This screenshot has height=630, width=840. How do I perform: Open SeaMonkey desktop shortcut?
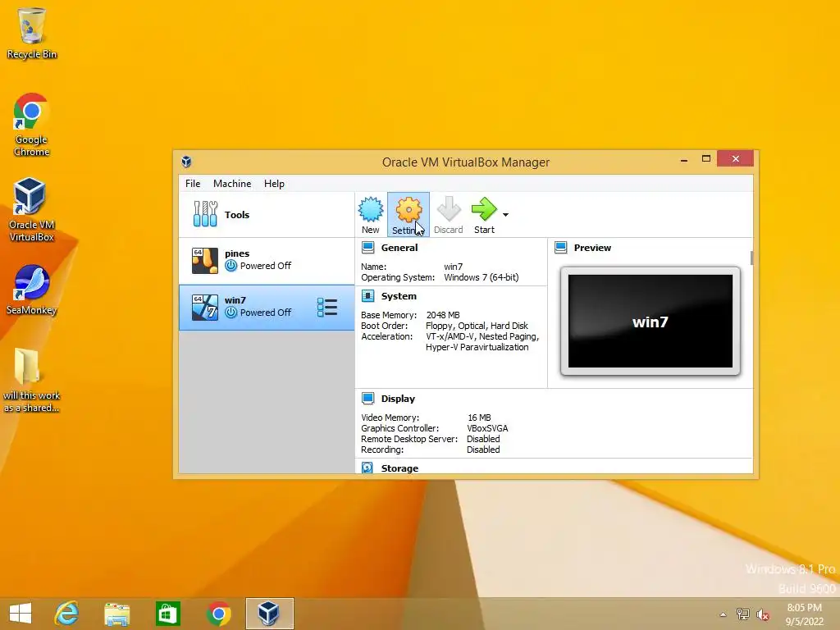(32, 290)
